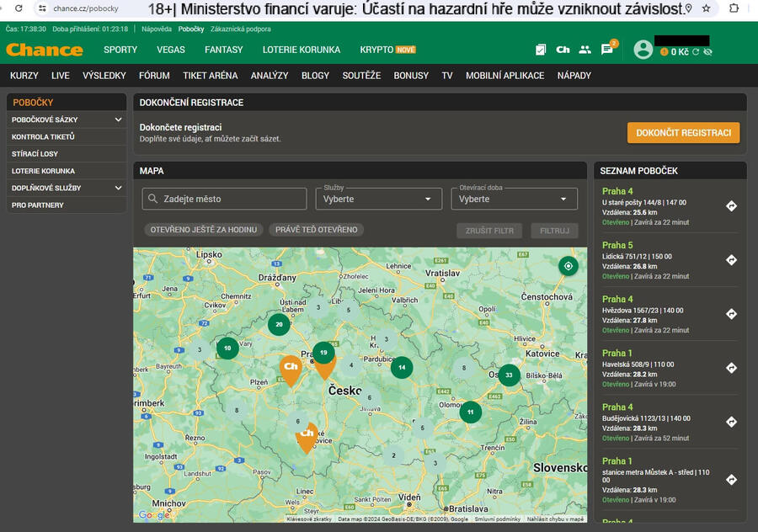Screen dimensions: 758x532
Task: Open FANTASY section
Action: coord(224,50)
